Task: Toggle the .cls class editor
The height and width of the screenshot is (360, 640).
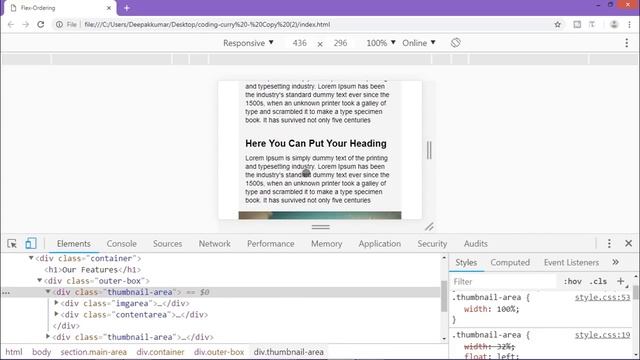Action: tap(598, 281)
